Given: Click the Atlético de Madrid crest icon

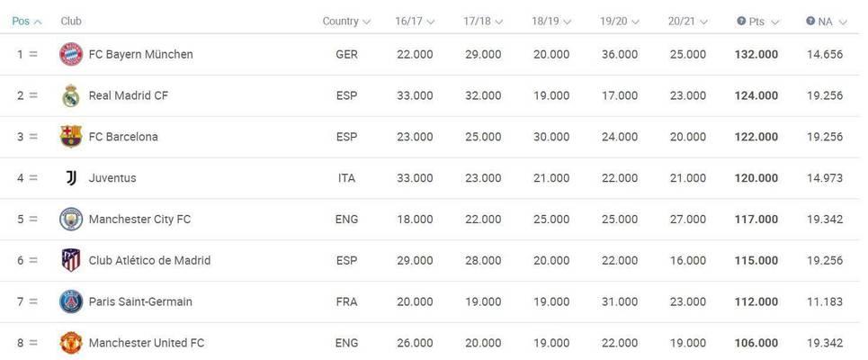Looking at the screenshot, I should [x=71, y=260].
